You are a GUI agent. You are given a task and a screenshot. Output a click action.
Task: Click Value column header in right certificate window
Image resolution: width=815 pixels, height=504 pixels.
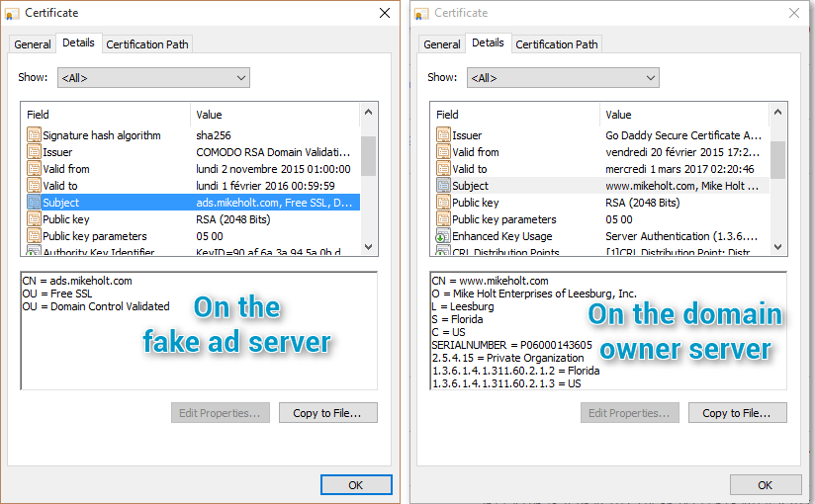click(684, 115)
